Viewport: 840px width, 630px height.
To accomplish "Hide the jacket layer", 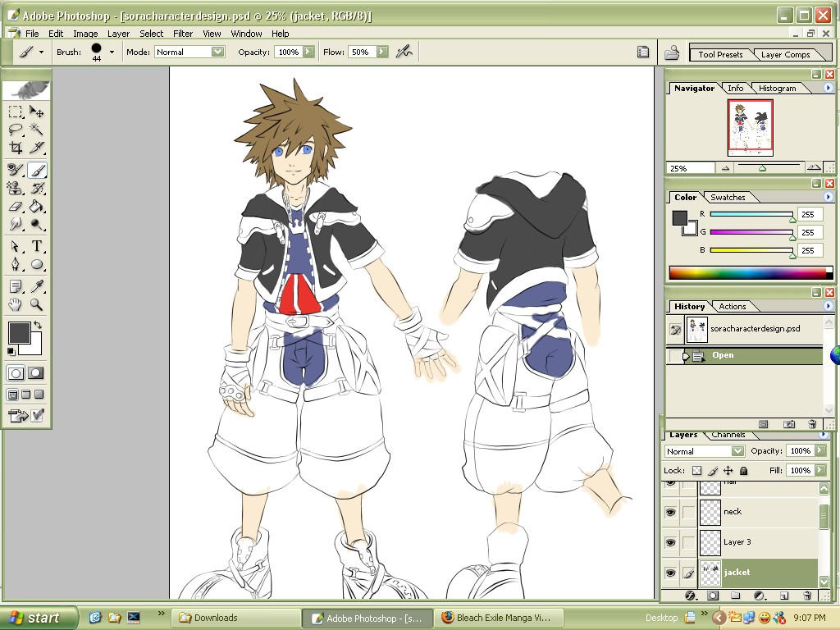I will 671,573.
